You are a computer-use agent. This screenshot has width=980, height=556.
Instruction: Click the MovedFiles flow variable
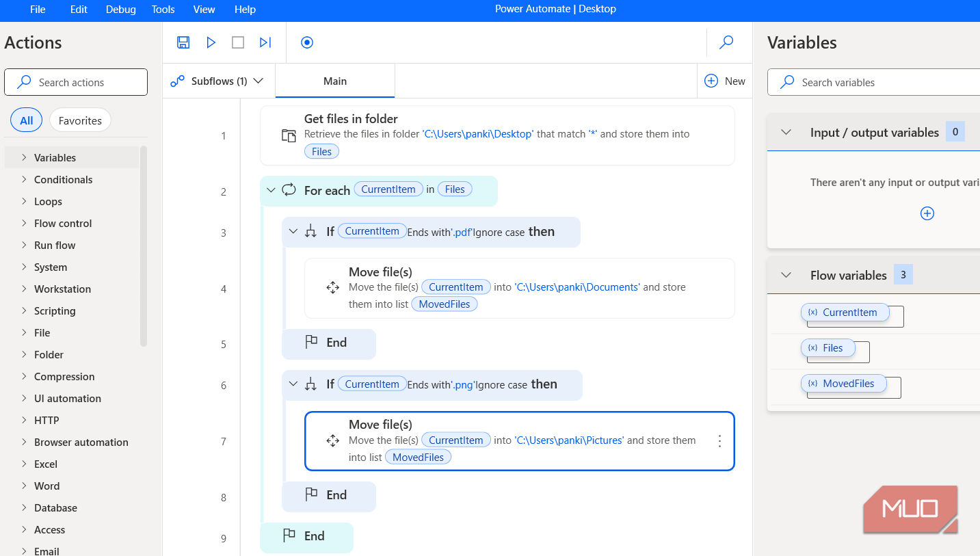(x=843, y=384)
